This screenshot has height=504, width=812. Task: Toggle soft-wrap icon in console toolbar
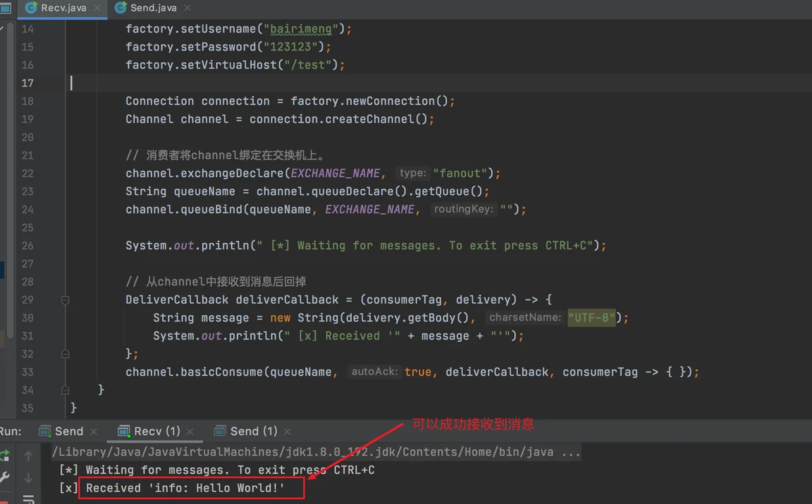click(28, 500)
